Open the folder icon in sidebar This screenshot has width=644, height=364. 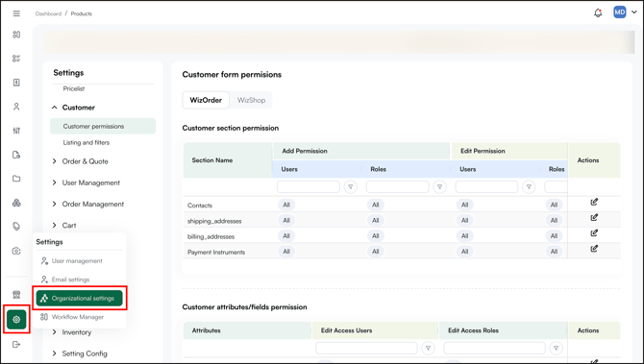click(16, 179)
